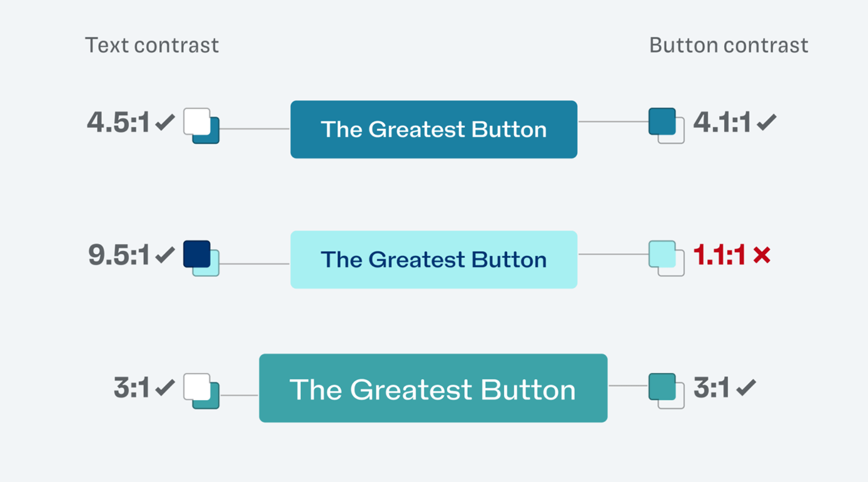Select white swatch beside 4.5:1 ratio
Image resolution: width=868 pixels, height=482 pixels.
click(196, 120)
